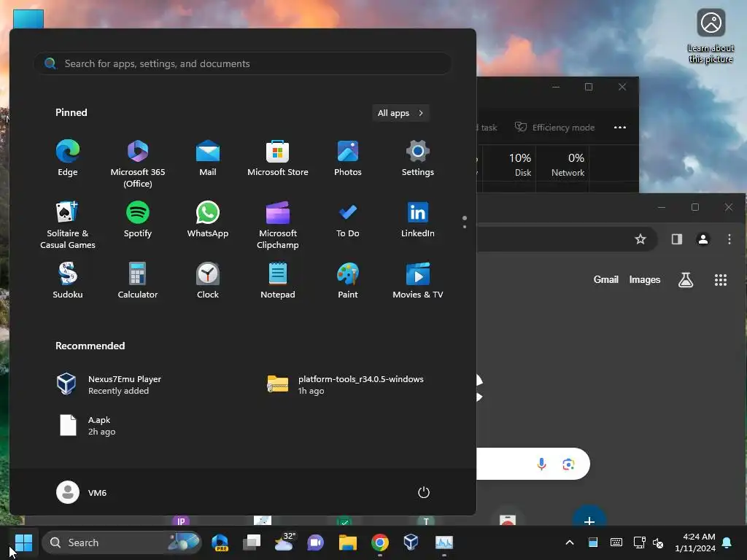
Task: Click the tray icon before keyboard
Action: tap(593, 542)
